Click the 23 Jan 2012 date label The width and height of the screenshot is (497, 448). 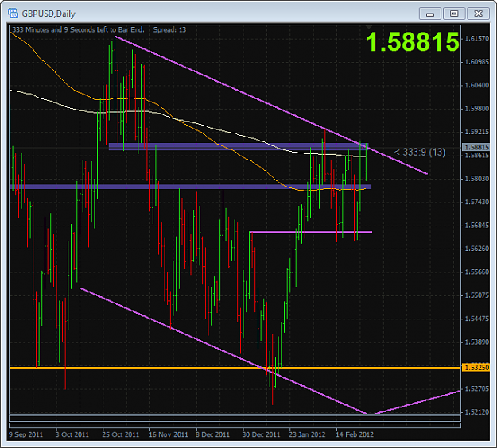[x=307, y=434]
